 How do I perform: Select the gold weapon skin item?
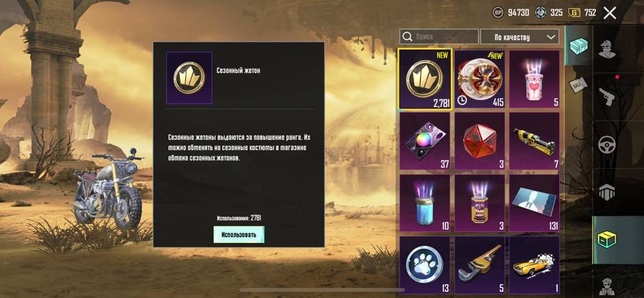[534, 141]
